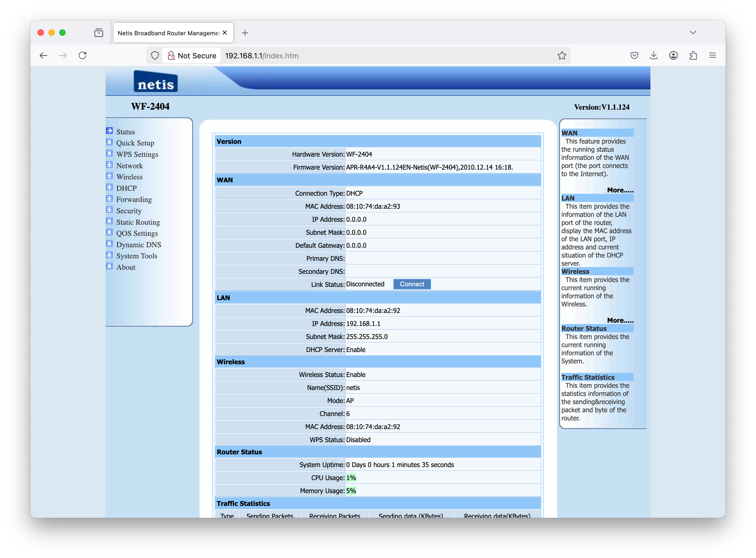Expand the Network menu plus icon
This screenshot has height=558, width=756.
click(x=109, y=164)
